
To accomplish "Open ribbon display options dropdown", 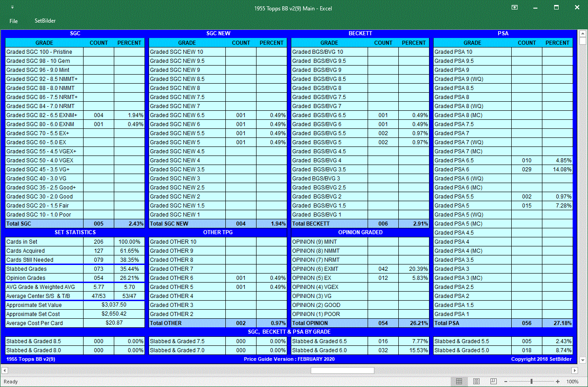I will click(514, 8).
